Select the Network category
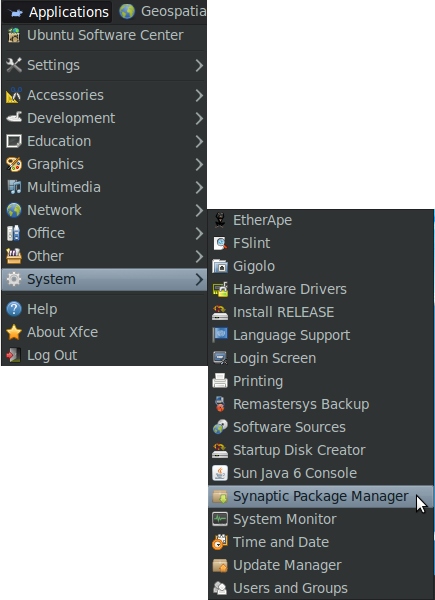Image resolution: width=435 pixels, height=600 pixels. tap(104, 210)
